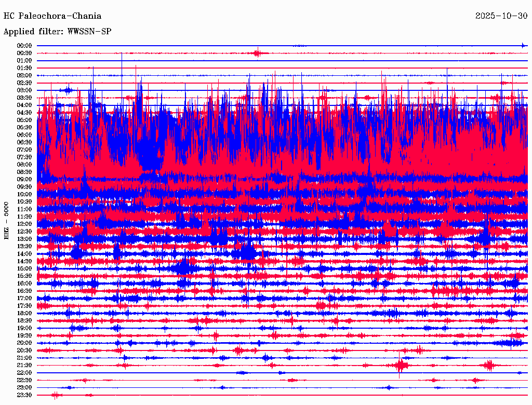
Task: Select the 13:00 time label
Action: tap(24, 239)
